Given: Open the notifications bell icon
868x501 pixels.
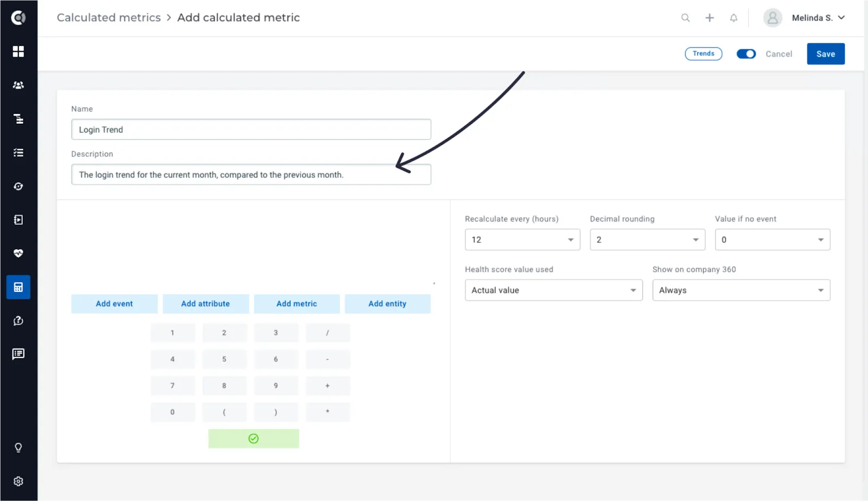Looking at the screenshot, I should [x=733, y=18].
